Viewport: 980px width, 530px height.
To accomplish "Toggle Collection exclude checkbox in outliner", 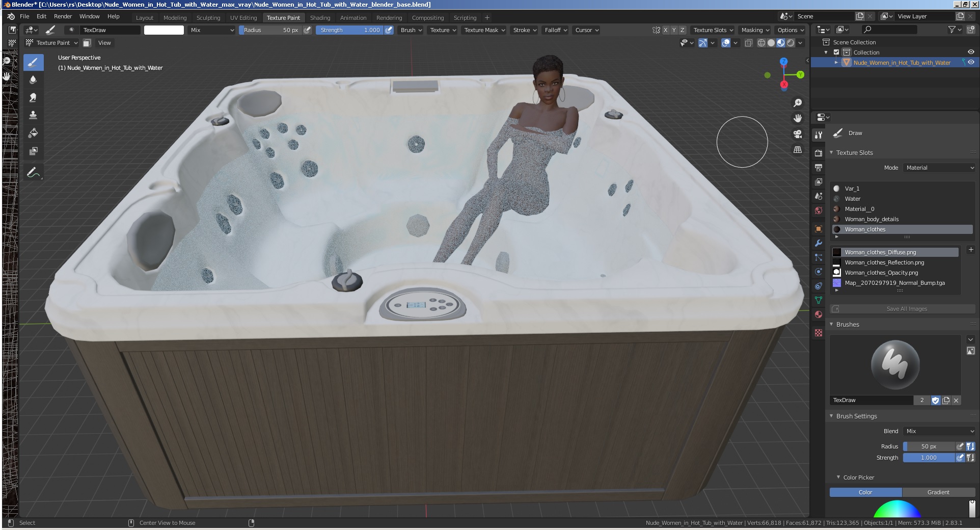I will (x=836, y=52).
